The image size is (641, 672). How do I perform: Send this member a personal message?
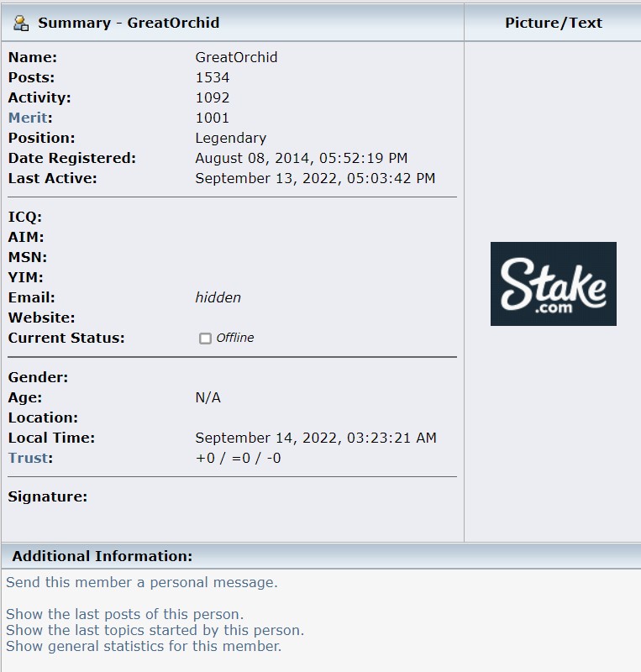[142, 582]
